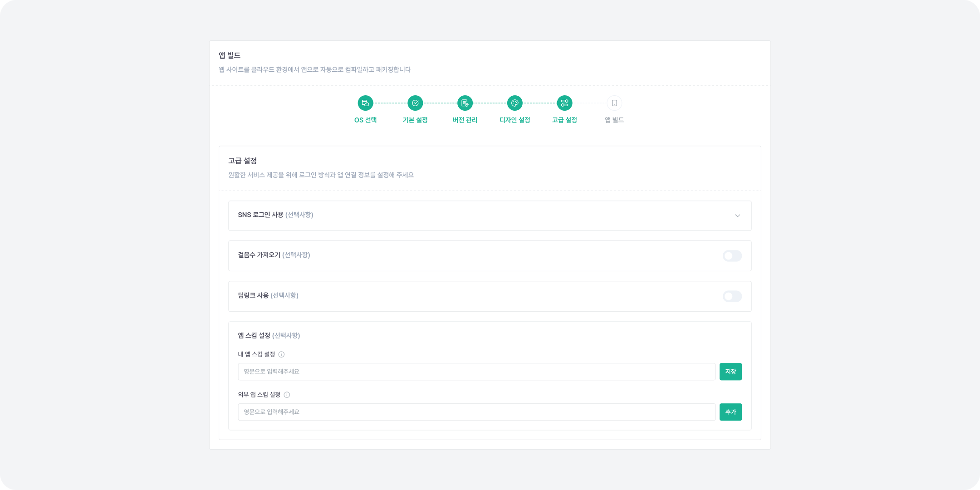Select the 디자인 설정 step label

(x=515, y=120)
